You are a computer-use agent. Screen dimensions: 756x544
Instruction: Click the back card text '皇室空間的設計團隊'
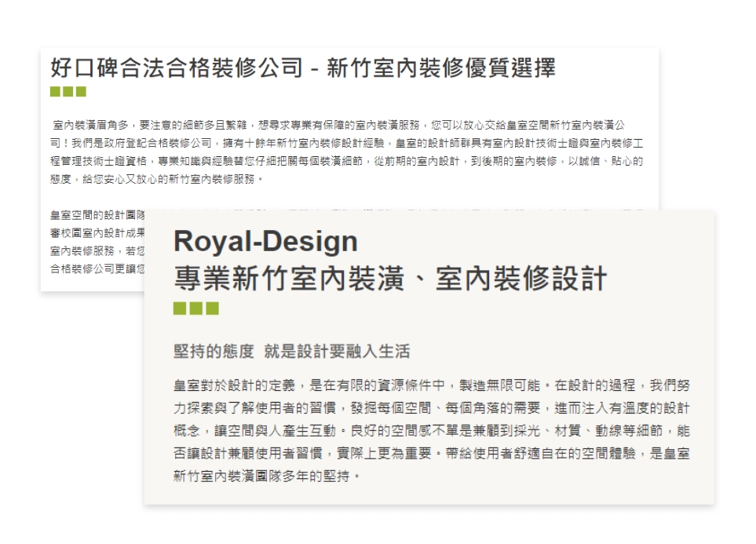coord(98,215)
